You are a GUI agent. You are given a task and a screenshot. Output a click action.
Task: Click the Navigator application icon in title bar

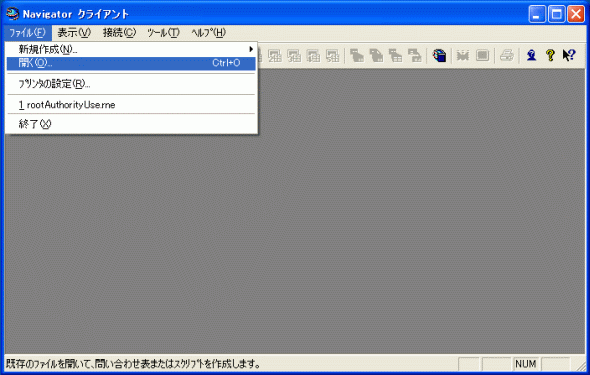click(x=12, y=14)
